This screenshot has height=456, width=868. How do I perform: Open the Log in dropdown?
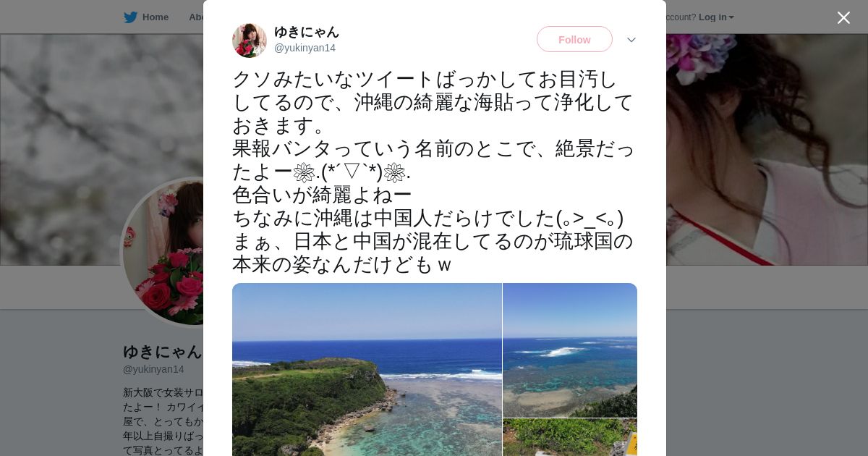click(716, 17)
